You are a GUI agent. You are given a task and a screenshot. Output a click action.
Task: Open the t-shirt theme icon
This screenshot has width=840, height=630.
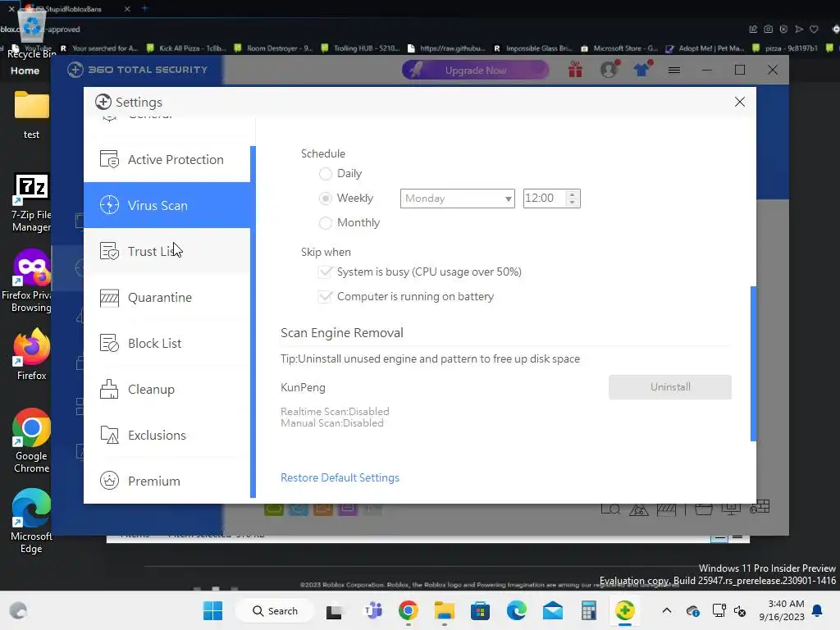641,70
